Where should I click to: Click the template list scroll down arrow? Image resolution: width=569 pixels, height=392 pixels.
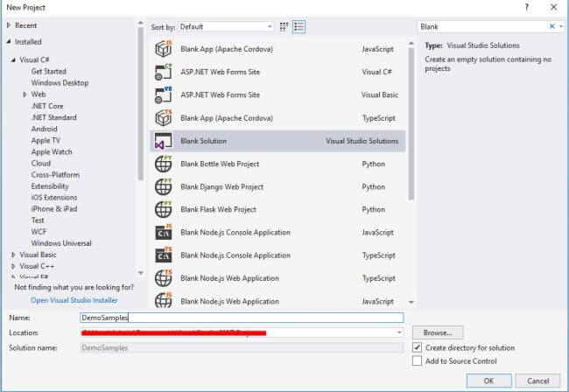point(411,302)
